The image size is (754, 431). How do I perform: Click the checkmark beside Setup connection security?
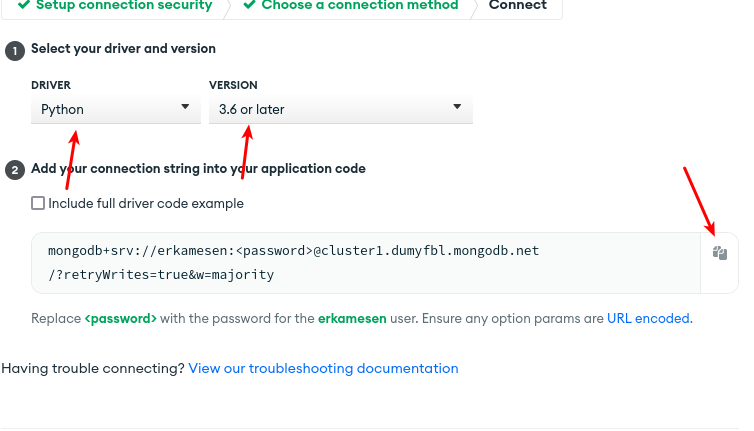coord(24,5)
